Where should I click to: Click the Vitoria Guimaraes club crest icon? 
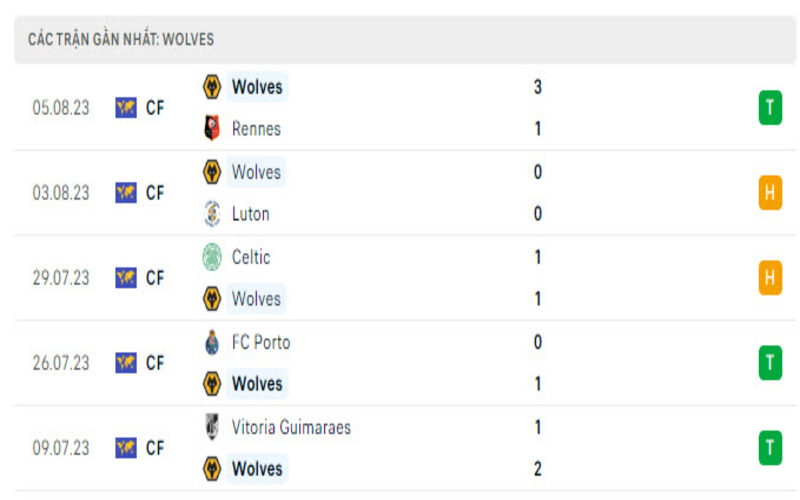point(211,427)
